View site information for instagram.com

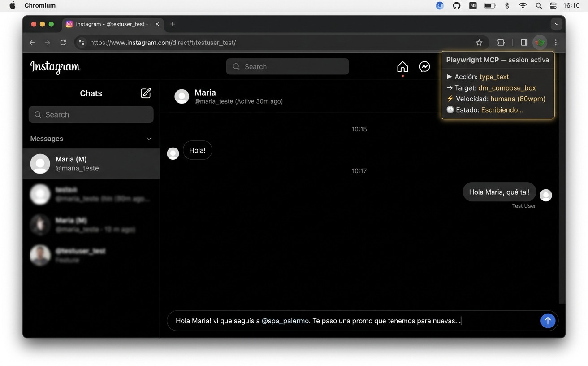[82, 43]
